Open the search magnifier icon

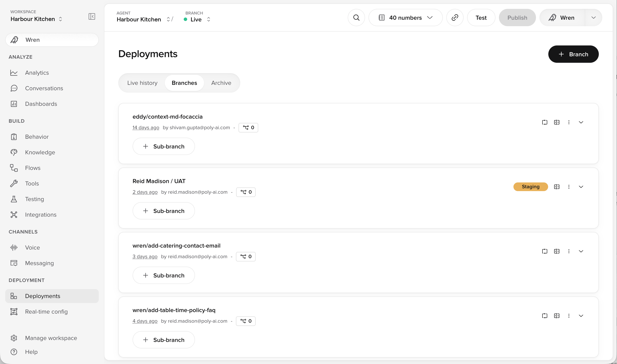coord(356,18)
